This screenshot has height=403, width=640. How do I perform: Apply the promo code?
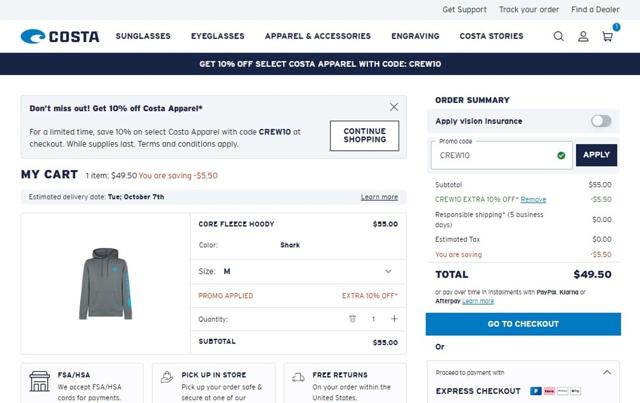coord(596,155)
